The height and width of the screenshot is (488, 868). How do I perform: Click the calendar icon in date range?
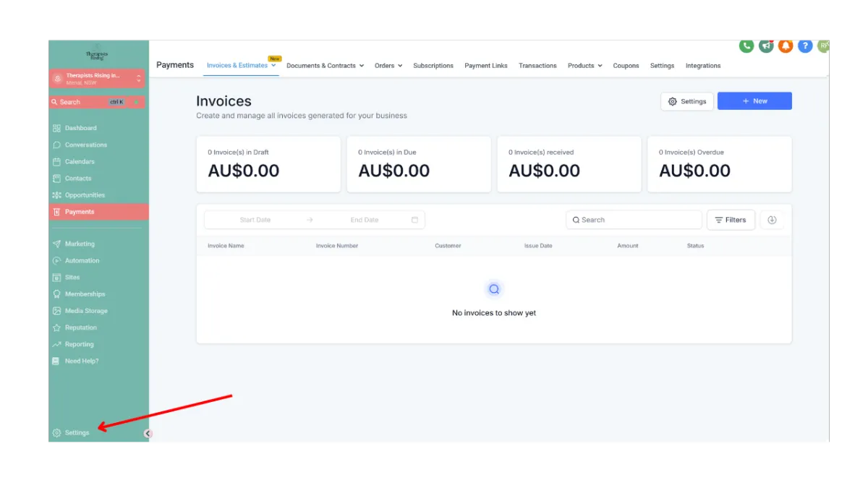(x=414, y=220)
